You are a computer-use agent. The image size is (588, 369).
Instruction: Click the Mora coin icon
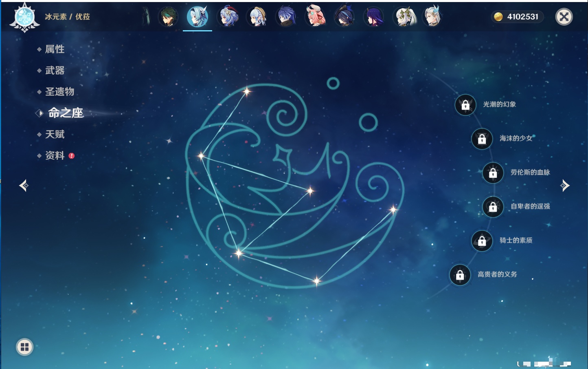(x=498, y=17)
